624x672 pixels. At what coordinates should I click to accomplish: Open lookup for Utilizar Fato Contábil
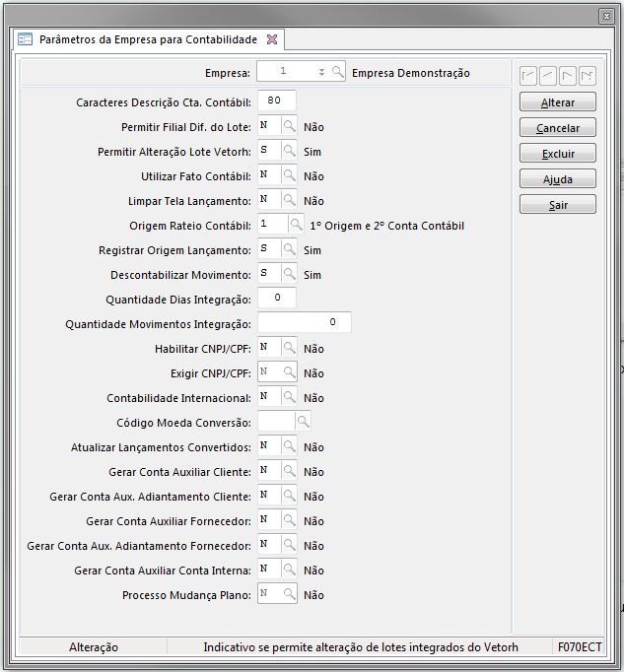[x=290, y=175]
